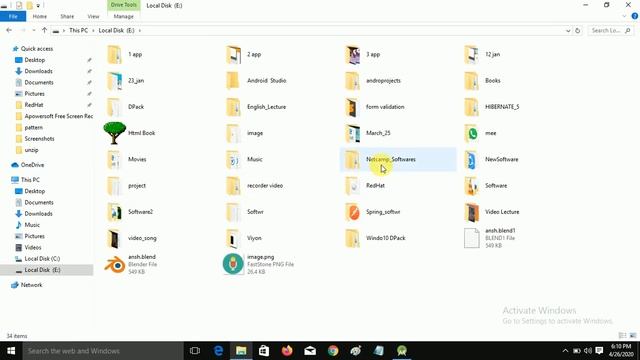This screenshot has width=640, height=360.
Task: Open Downloads in Quick access
Action: tap(38, 71)
